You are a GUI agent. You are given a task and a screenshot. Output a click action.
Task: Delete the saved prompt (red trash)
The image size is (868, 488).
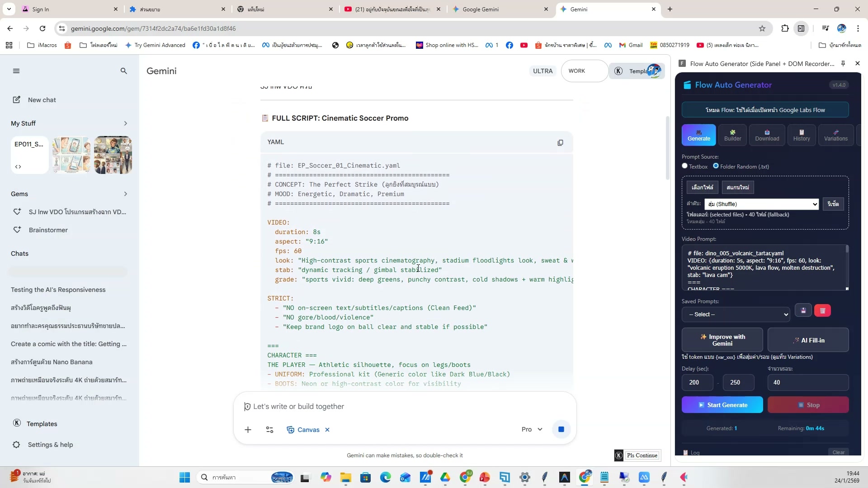[822, 310]
